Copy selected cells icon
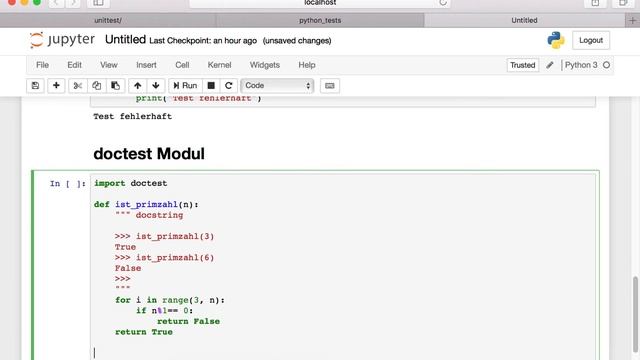This screenshot has width=640, height=360. [96, 86]
